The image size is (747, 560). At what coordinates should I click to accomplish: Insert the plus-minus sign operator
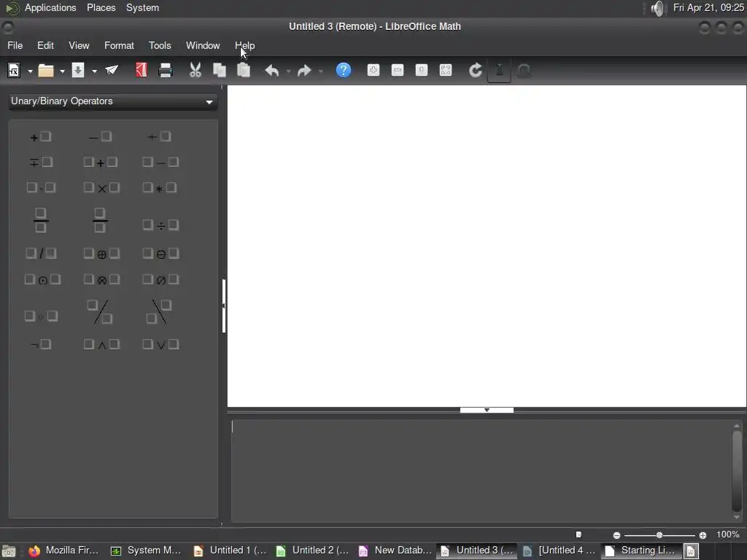pyautogui.click(x=159, y=137)
